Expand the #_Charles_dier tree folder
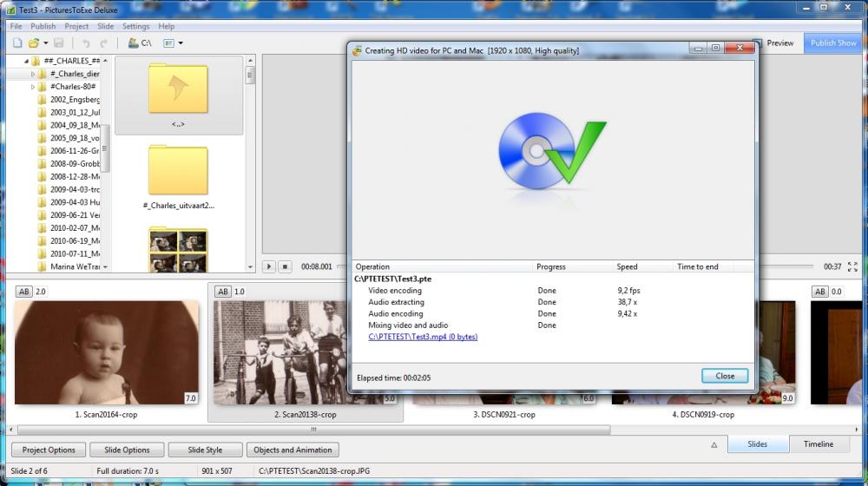 (x=33, y=75)
